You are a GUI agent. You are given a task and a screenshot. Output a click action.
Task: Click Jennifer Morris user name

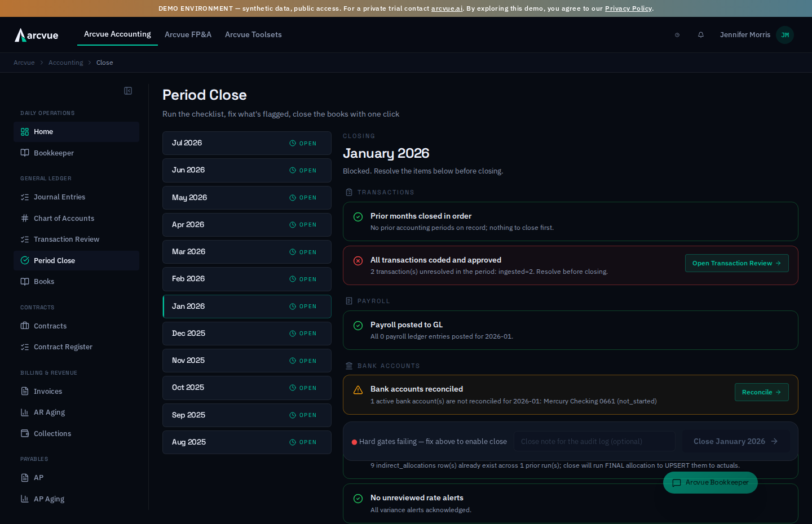tap(745, 35)
